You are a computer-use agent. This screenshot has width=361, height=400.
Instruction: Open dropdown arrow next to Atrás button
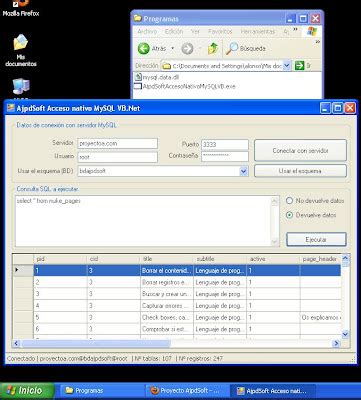[x=173, y=49]
